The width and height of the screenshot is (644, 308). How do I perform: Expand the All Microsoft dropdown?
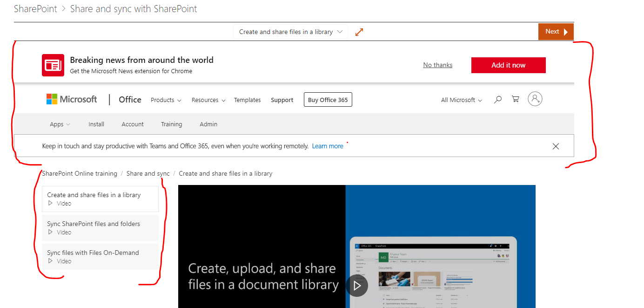[461, 100]
